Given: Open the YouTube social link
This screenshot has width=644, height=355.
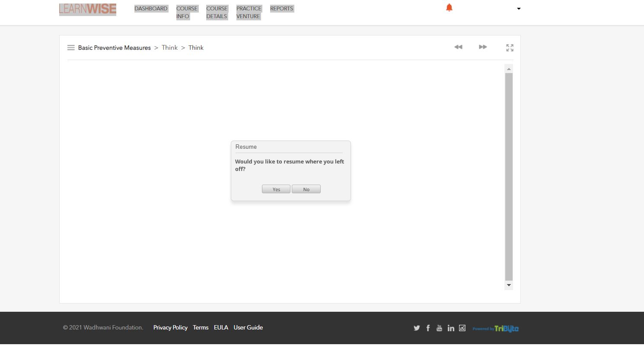Looking at the screenshot, I should point(439,328).
